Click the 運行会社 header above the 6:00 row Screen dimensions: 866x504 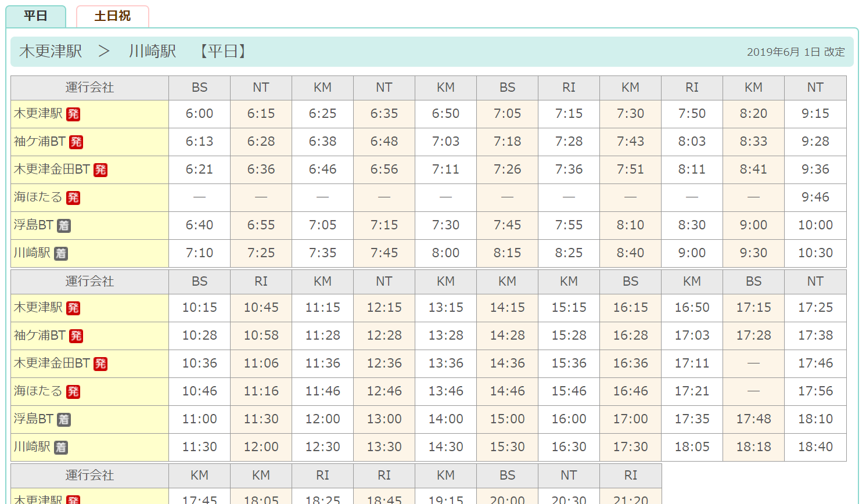click(x=89, y=88)
